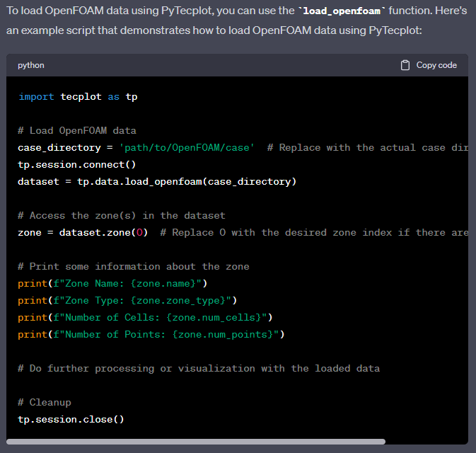Click the 'path/to/OpenFOAM/case' string
Viewport: 476px width, 453px height.
[187, 148]
